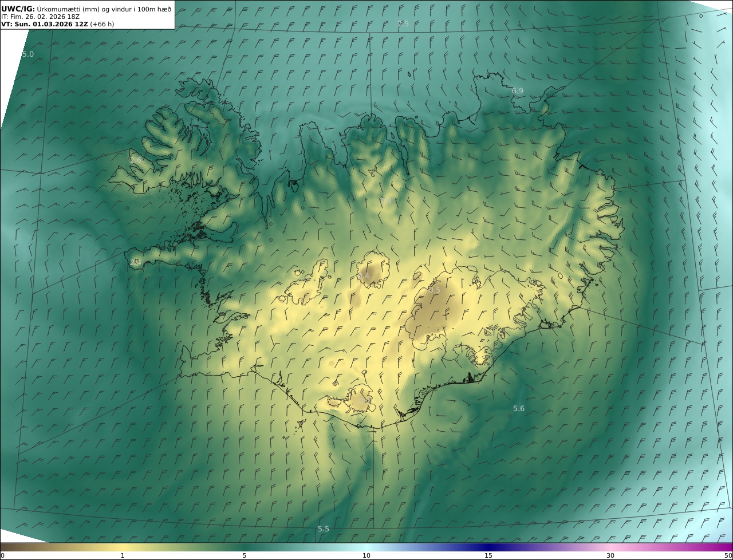This screenshot has width=733, height=560.
Task: Click the '2.4' value at Snæfellsnes tip
Action: [135, 262]
